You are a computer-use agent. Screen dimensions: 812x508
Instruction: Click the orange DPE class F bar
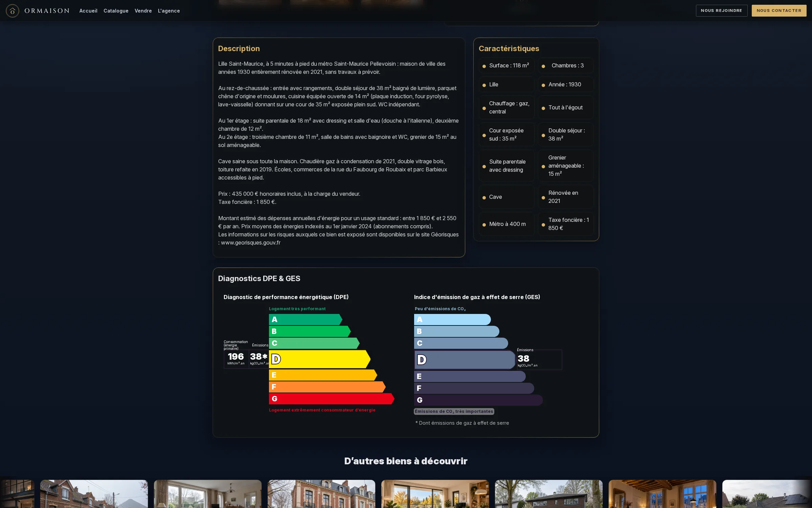327,387
